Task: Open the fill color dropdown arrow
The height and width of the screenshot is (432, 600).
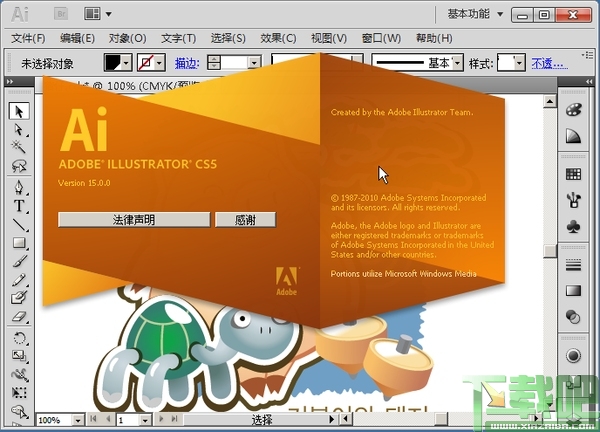Action: pos(126,62)
